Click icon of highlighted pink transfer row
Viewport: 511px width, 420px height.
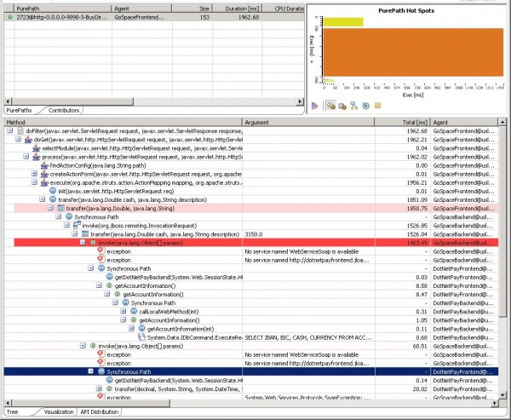tap(60, 209)
